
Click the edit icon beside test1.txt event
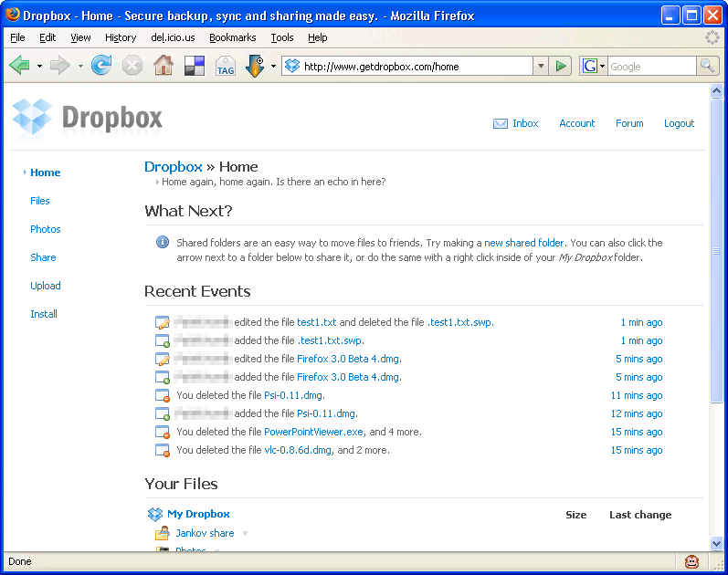163,322
